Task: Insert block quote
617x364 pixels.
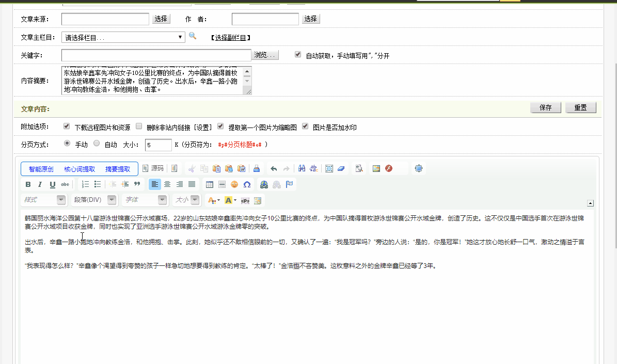Action: pos(137,184)
